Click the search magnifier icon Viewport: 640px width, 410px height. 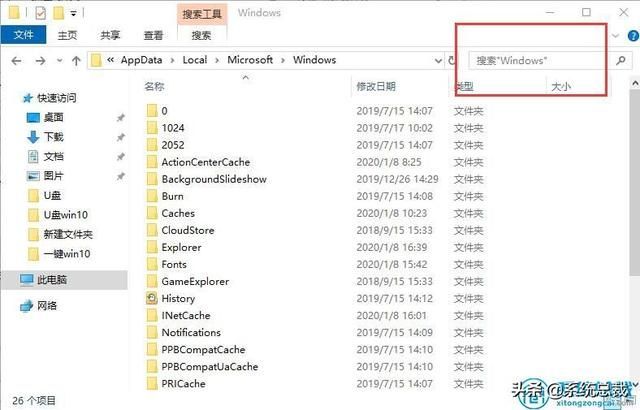click(x=621, y=60)
